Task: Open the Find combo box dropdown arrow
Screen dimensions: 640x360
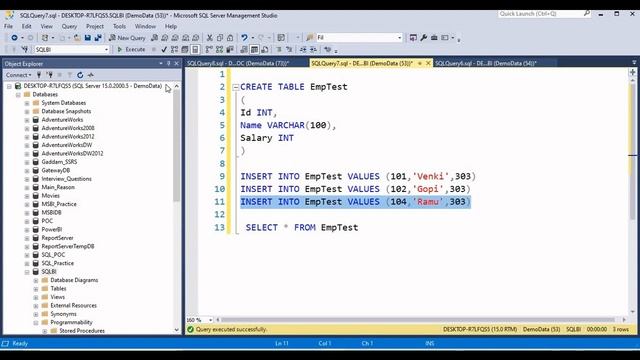Action: click(400, 38)
